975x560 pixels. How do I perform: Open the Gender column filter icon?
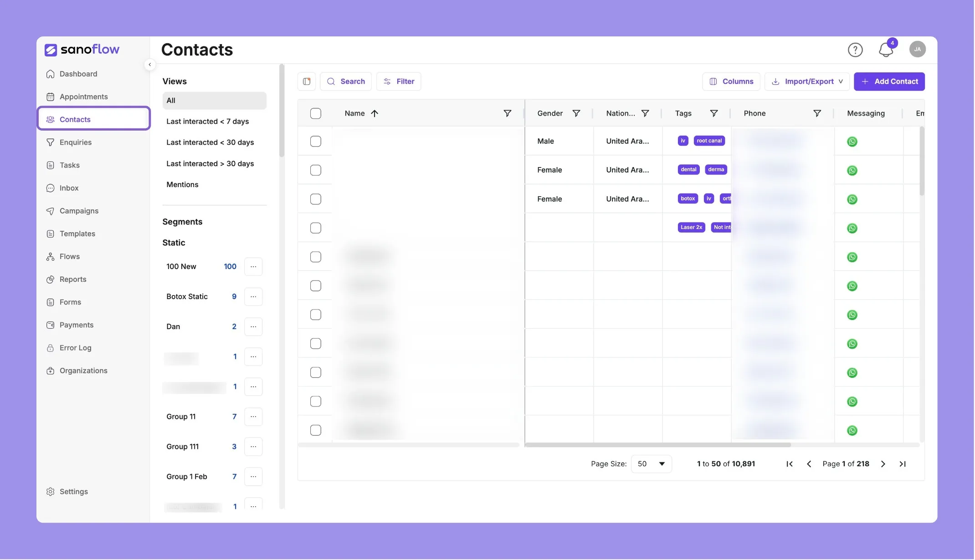click(576, 113)
